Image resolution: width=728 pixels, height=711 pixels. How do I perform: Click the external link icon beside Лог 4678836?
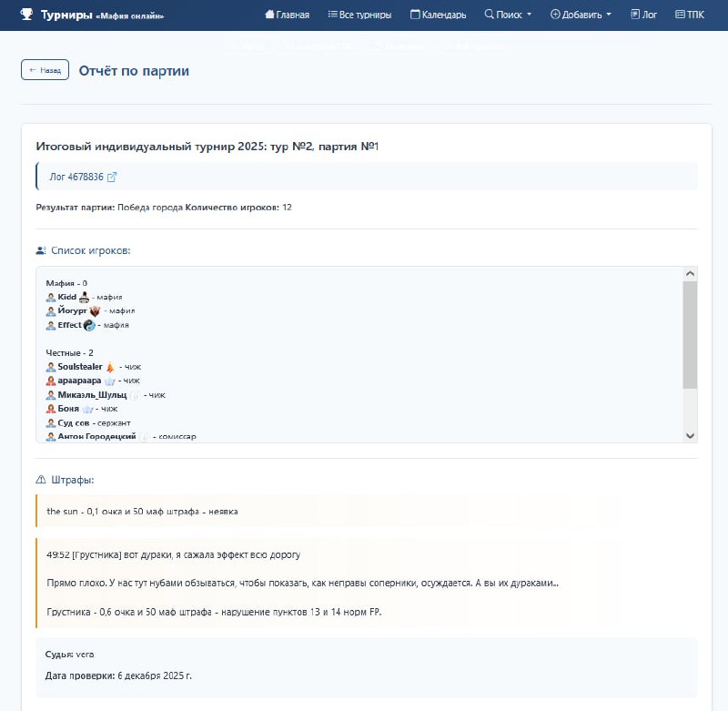pyautogui.click(x=112, y=177)
